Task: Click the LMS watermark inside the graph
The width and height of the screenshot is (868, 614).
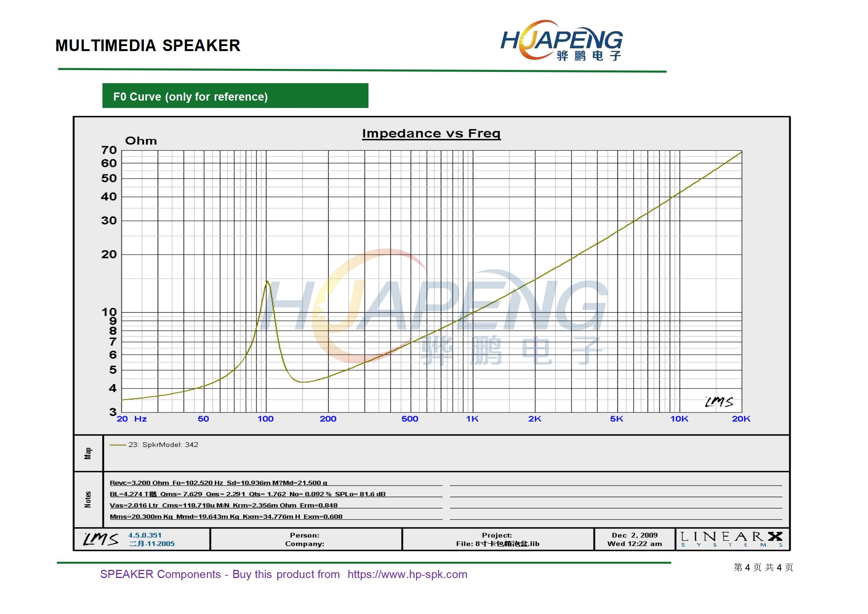Action: click(x=718, y=402)
